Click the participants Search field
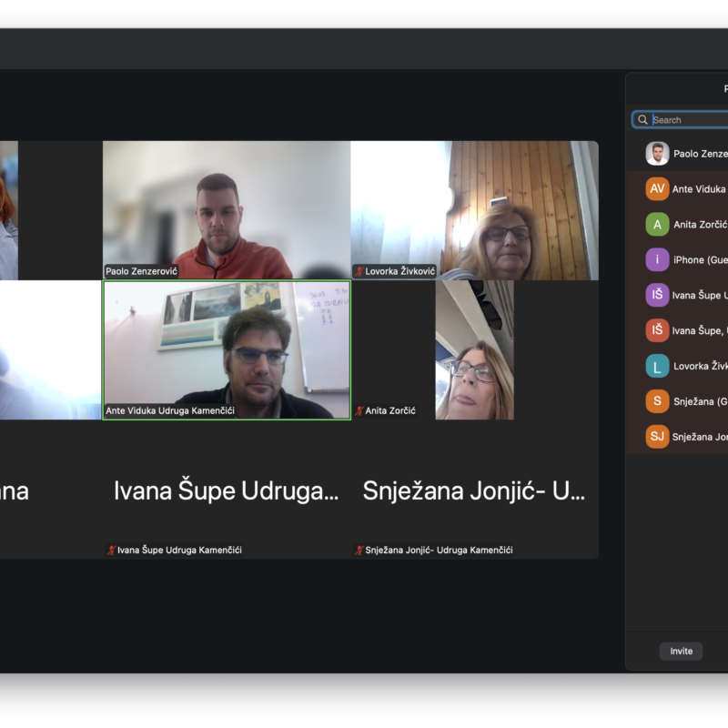728x728 pixels. point(687,120)
